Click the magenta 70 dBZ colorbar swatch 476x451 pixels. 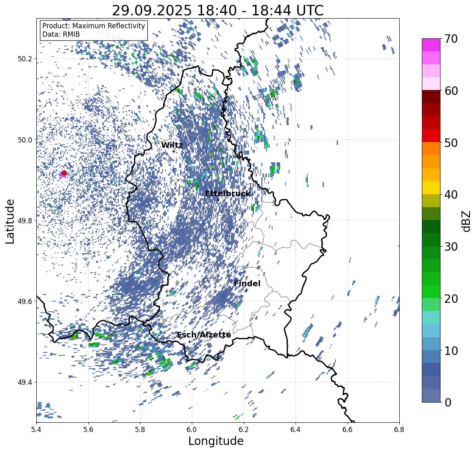[x=431, y=45]
